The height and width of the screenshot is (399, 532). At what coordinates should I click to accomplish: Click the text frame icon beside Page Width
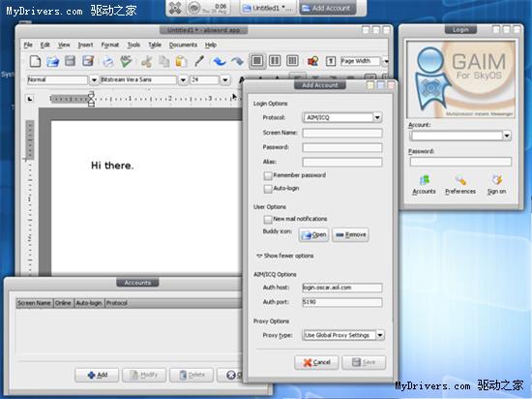click(x=331, y=61)
